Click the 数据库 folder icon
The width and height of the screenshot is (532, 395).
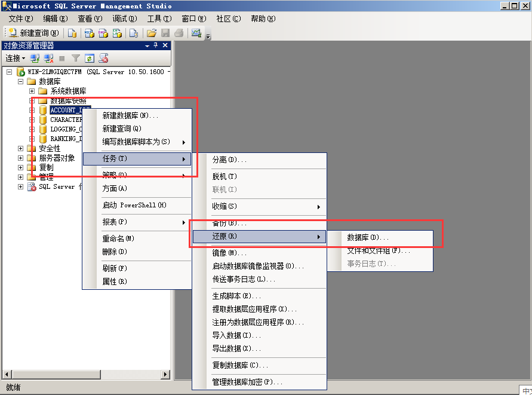32,81
